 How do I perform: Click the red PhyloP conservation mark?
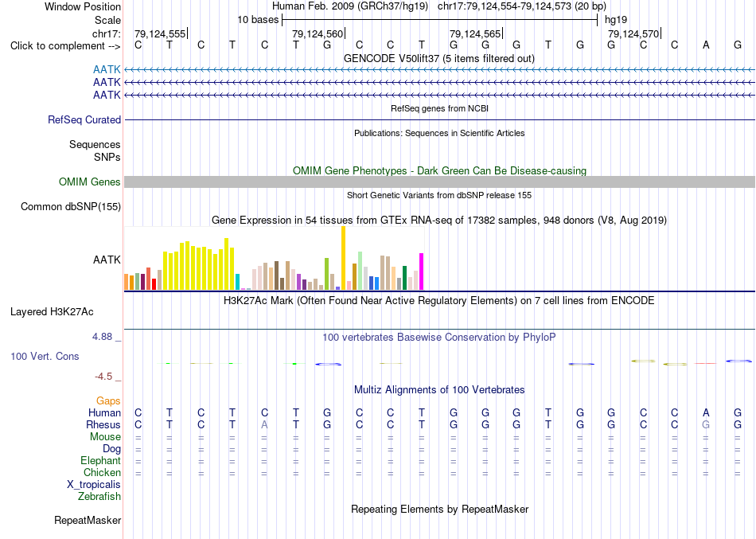(706, 363)
